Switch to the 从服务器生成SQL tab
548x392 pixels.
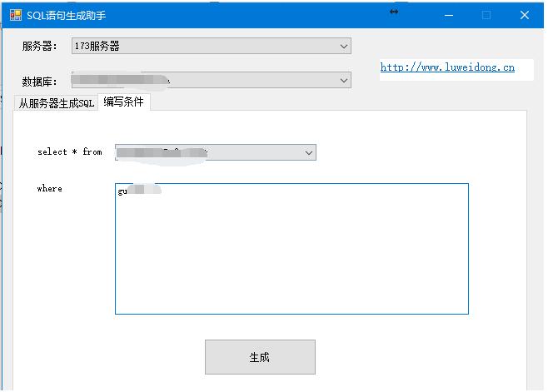(x=57, y=103)
